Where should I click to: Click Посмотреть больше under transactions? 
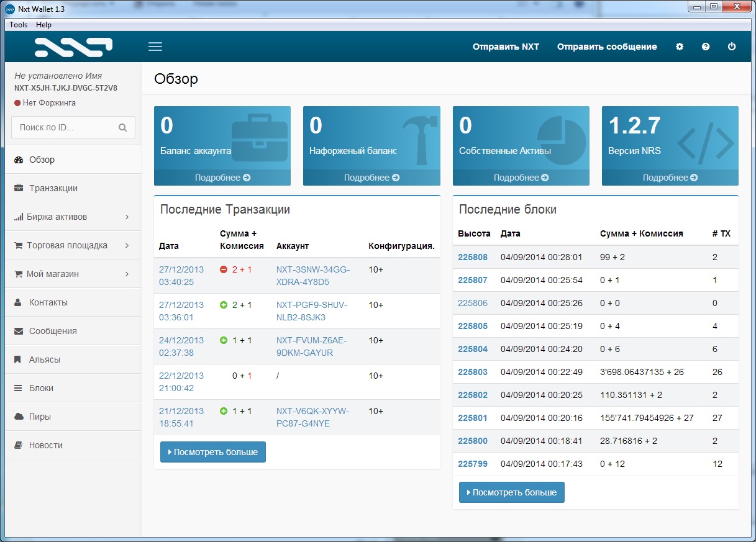[x=212, y=452]
